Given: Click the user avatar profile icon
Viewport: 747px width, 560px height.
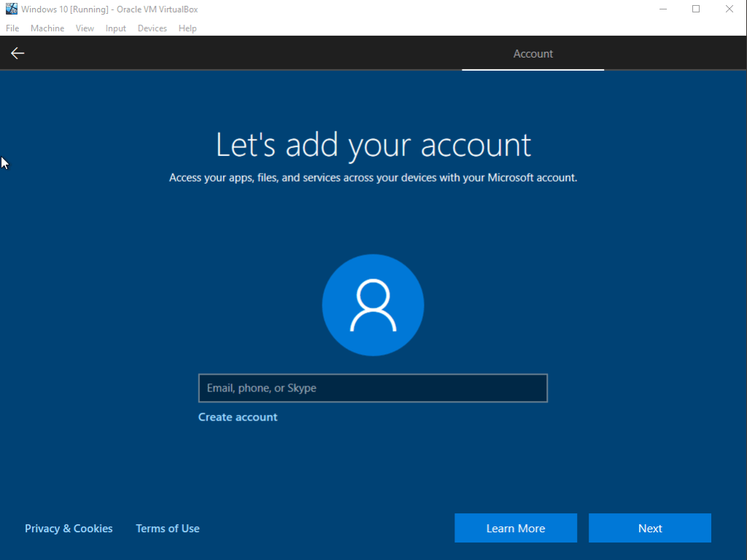Looking at the screenshot, I should tap(373, 305).
